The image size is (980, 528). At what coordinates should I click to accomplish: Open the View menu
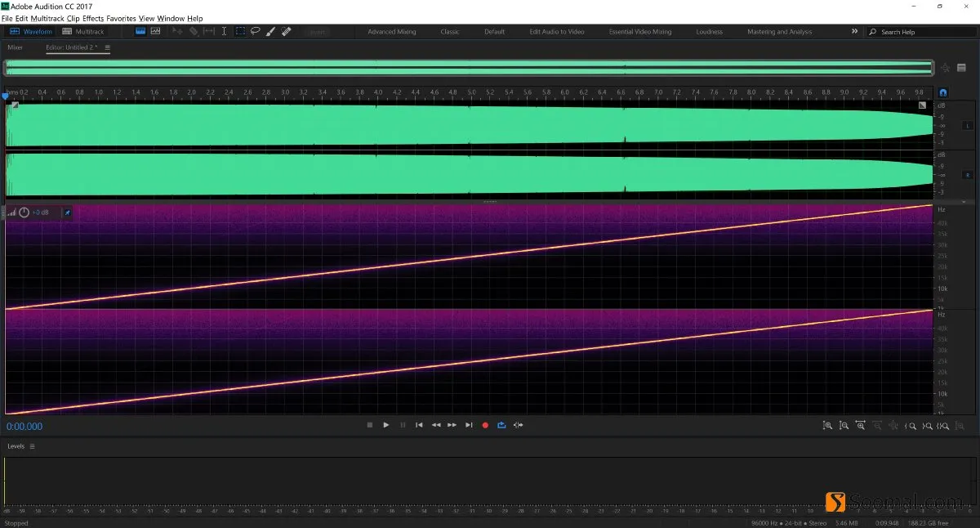[147, 18]
